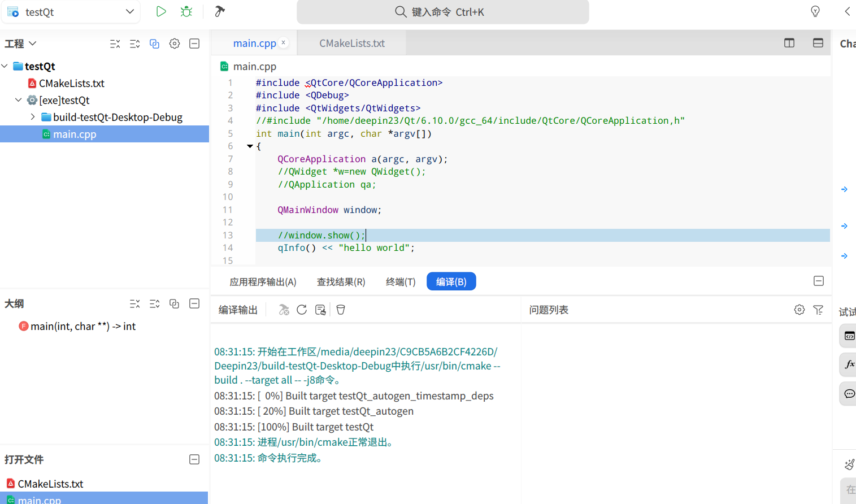This screenshot has width=856, height=504.
Task: Collapse all in the 大纲 outline panel
Action: (135, 304)
